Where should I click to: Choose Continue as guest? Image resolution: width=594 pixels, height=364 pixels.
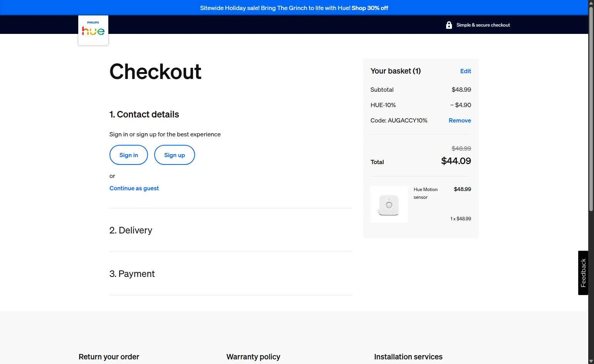pos(134,188)
